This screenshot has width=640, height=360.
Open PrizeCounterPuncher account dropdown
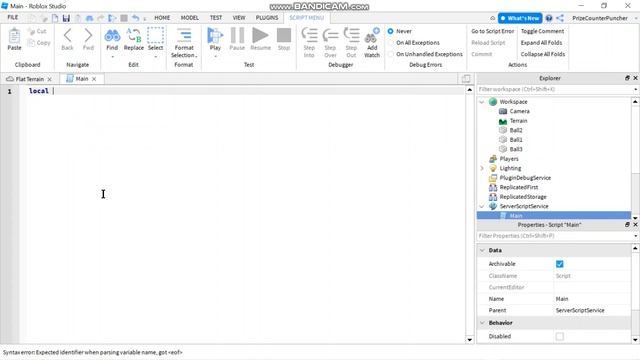pyautogui.click(x=635, y=18)
